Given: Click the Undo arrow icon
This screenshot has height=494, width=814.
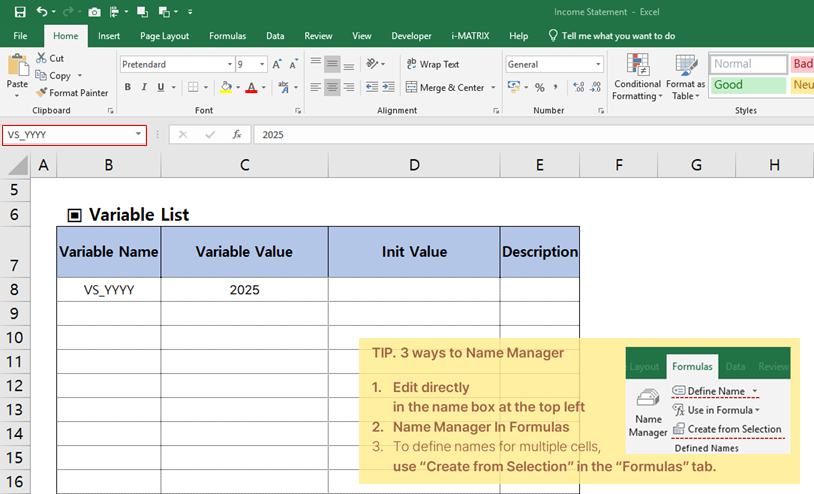Looking at the screenshot, I should pos(42,12).
